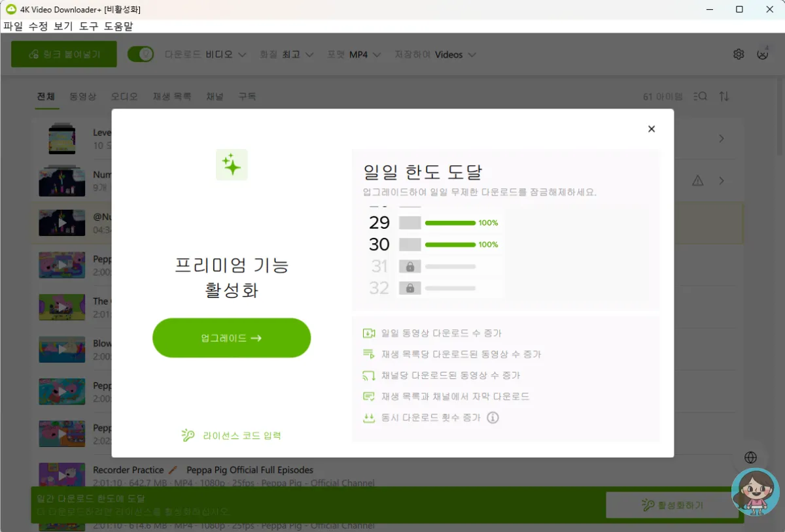The width and height of the screenshot is (785, 532).
Task: Switch to the 구독 tab
Action: 247,96
